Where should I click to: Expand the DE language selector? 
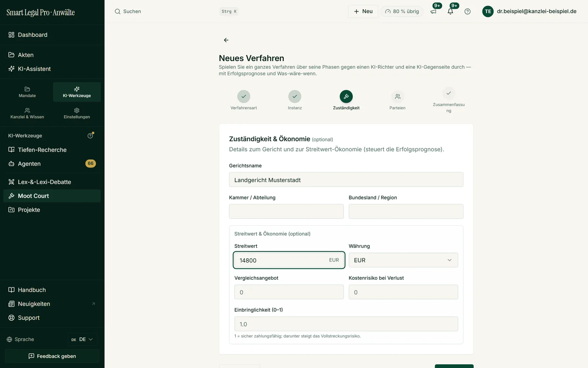82,339
